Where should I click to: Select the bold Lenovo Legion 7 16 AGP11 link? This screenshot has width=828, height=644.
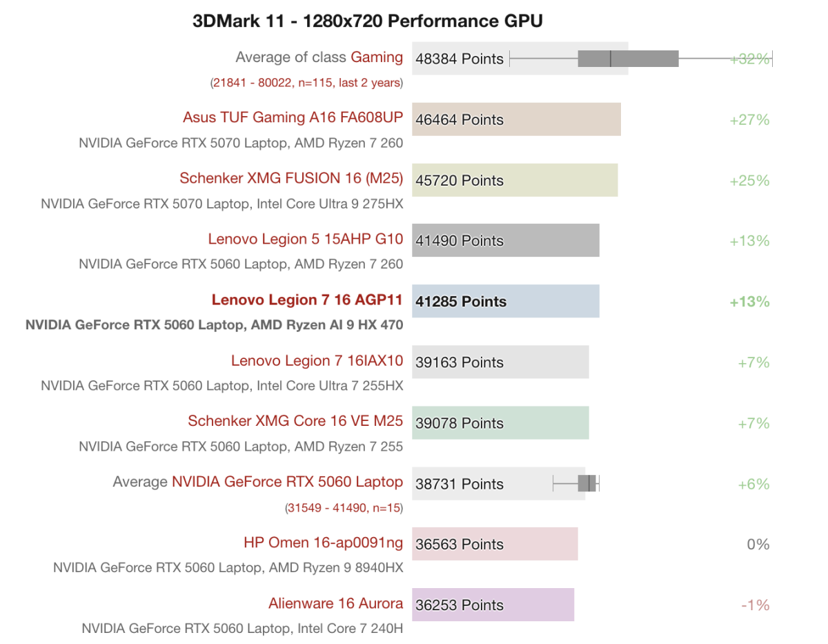point(307,300)
